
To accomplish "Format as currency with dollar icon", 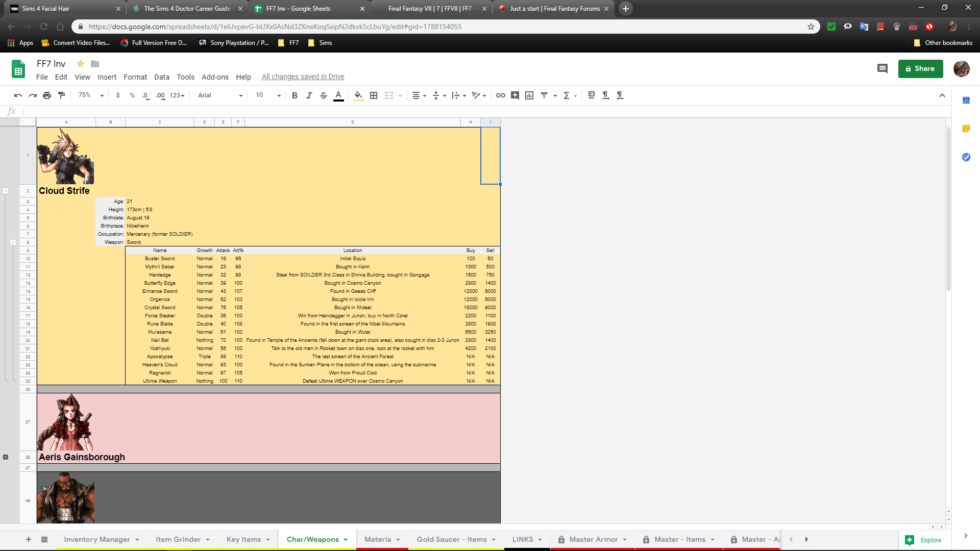I will pyautogui.click(x=118, y=95).
